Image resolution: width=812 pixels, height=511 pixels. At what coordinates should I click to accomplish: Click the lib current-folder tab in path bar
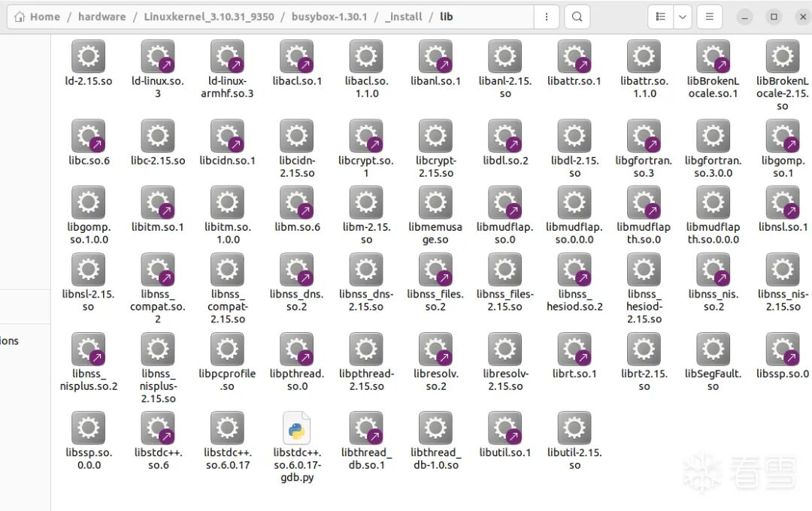[447, 17]
